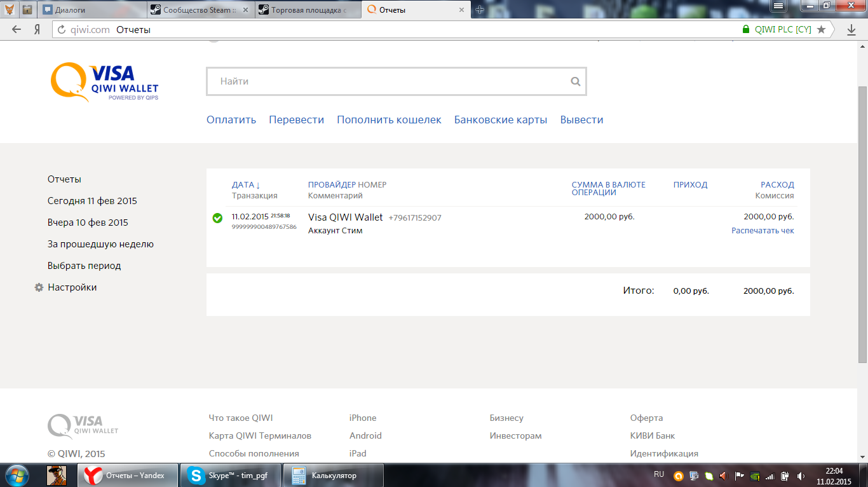Open the pinned fox icon tab

tap(10, 10)
